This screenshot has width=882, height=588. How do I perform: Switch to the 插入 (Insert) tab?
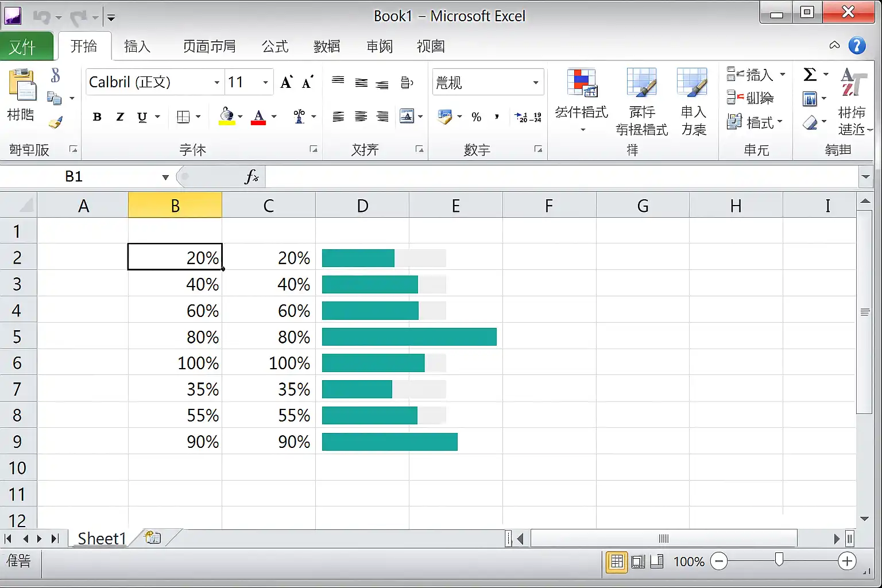click(x=137, y=47)
